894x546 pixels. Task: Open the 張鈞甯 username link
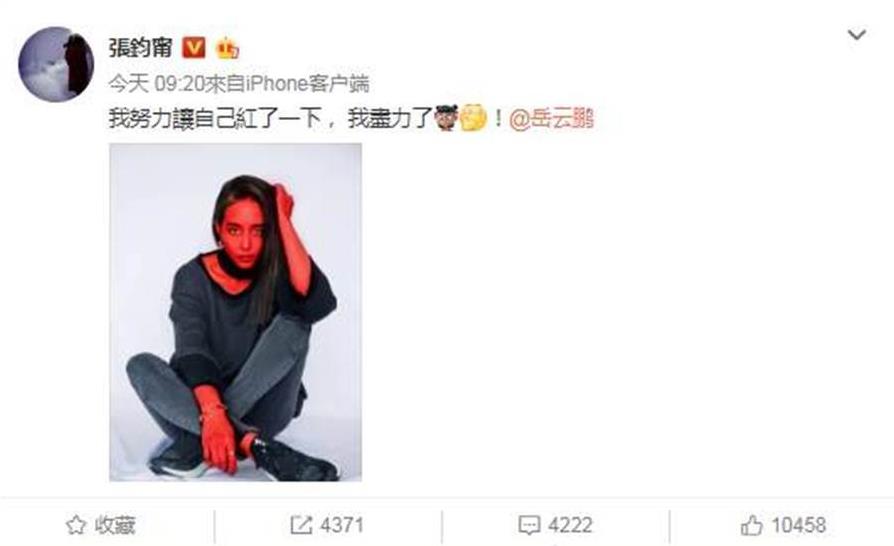pos(140,47)
